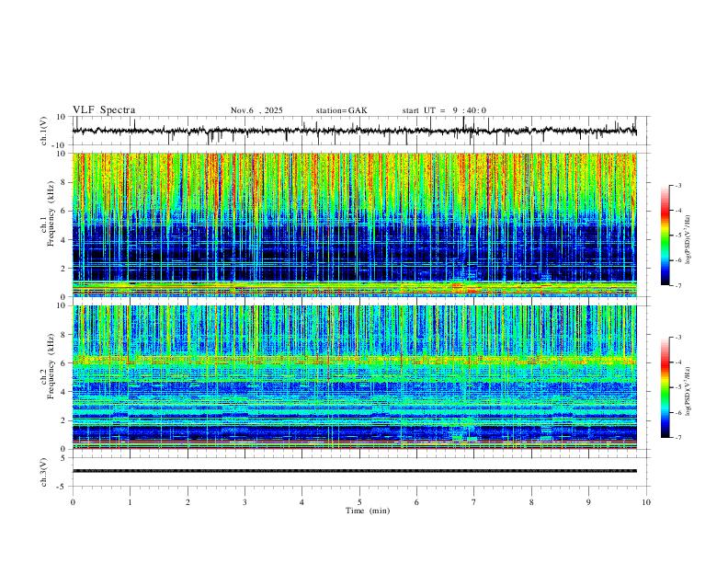Click the "ch.1(V)" waveform axis label
Viewport: 728px width, 563px height.
(44, 131)
